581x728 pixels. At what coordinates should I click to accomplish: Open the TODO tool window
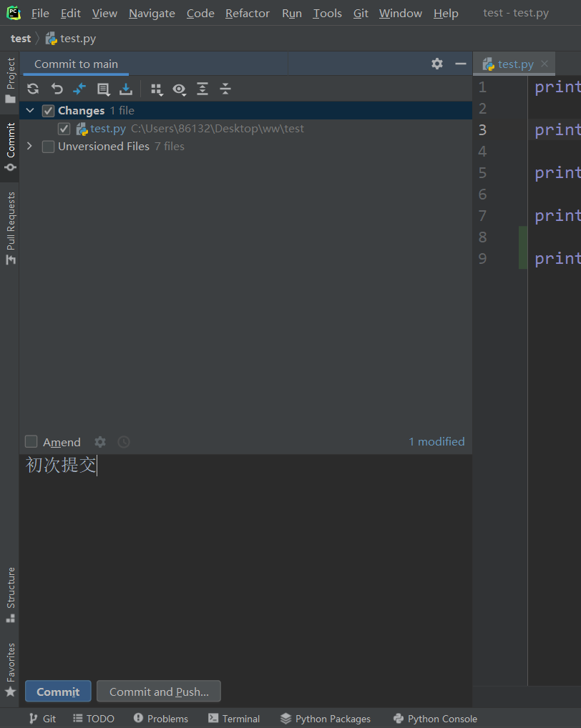click(94, 719)
